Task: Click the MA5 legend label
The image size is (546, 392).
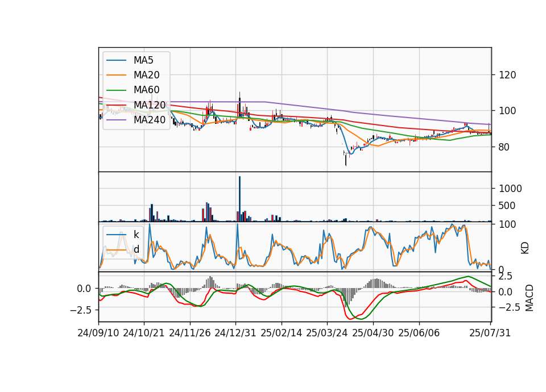Action: click(143, 60)
